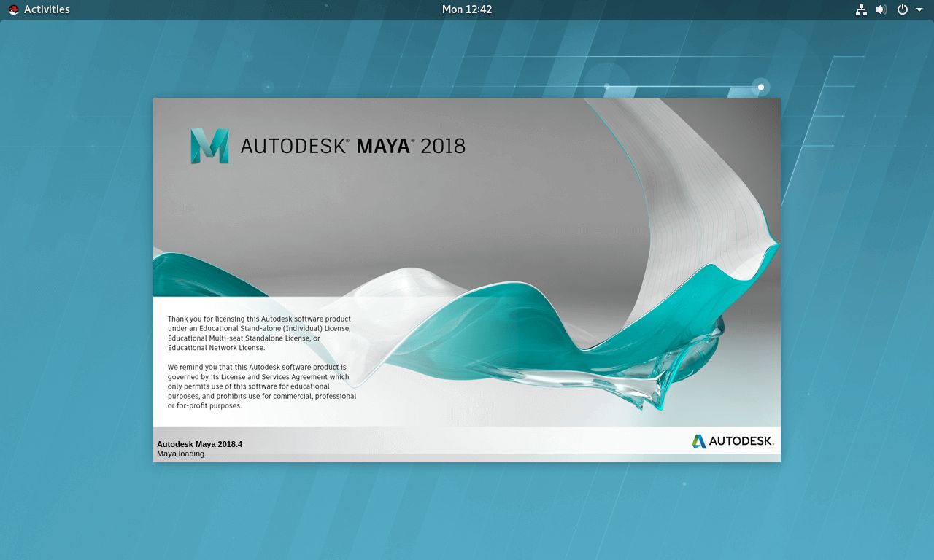Click the teal wave artwork on splash

pos(511,321)
